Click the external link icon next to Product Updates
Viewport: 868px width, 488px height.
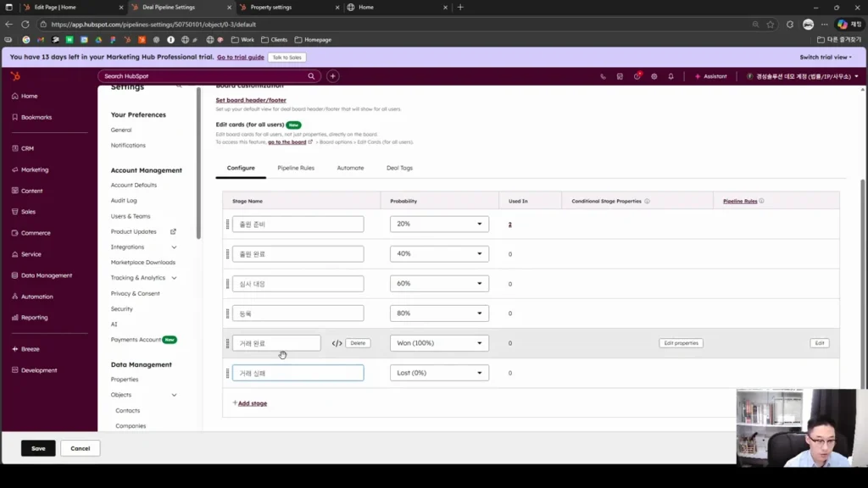(x=173, y=231)
